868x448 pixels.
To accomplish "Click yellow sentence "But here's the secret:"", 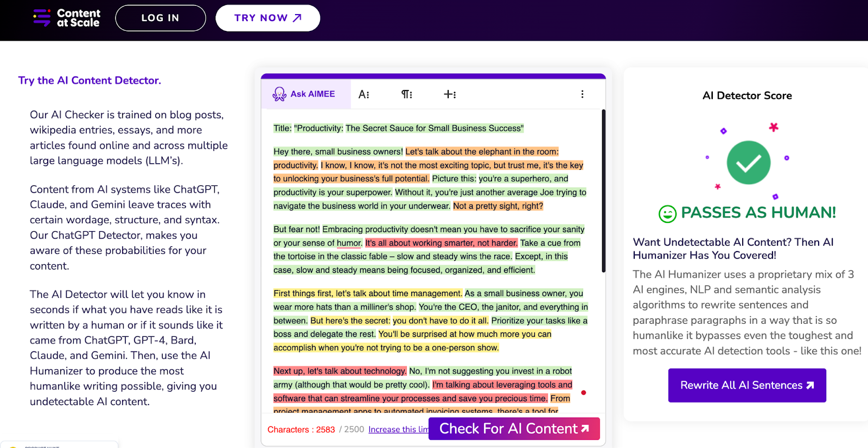I will coord(350,321).
